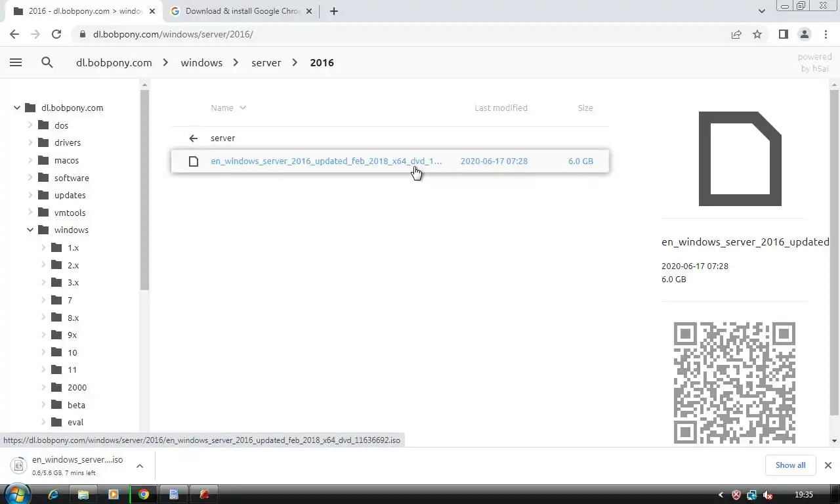Image resolution: width=840 pixels, height=504 pixels.
Task: Launch Internet Explorer from taskbar
Action: 53,494
